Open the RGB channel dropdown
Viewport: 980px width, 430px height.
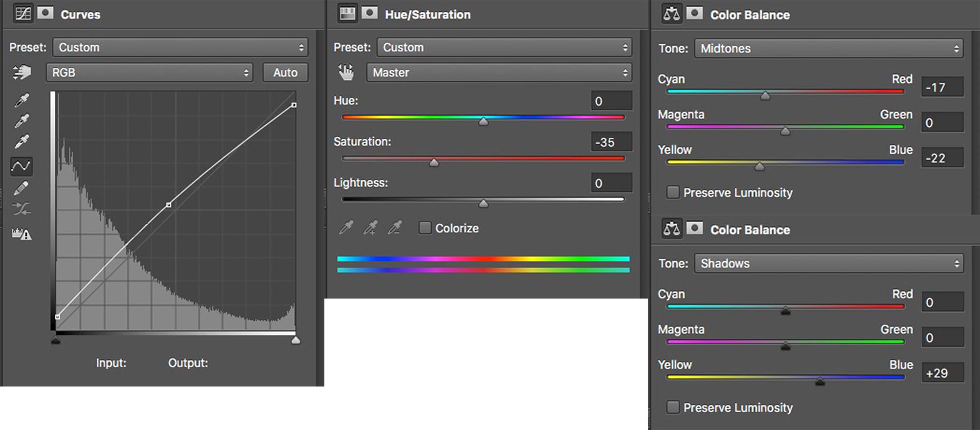coord(149,72)
